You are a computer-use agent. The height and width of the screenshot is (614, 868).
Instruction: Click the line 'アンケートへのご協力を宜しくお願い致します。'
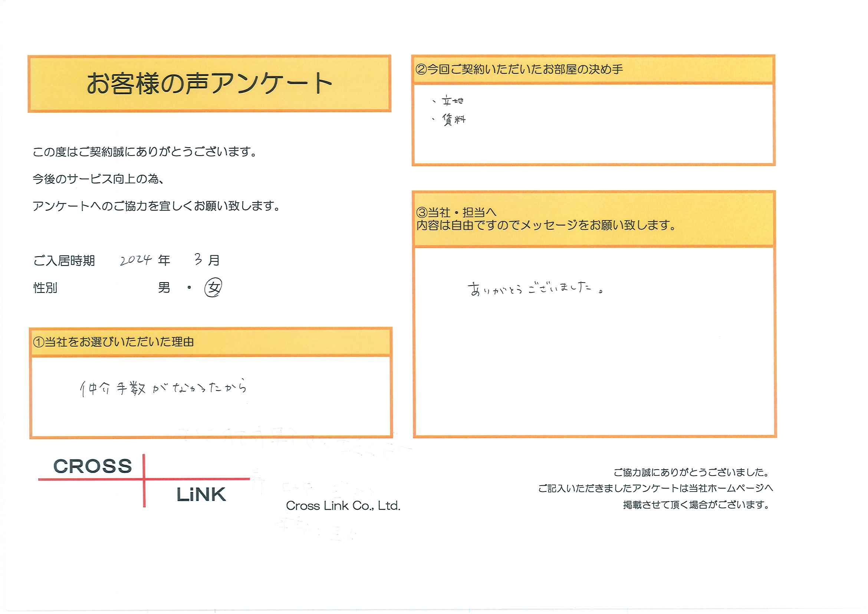(x=157, y=206)
